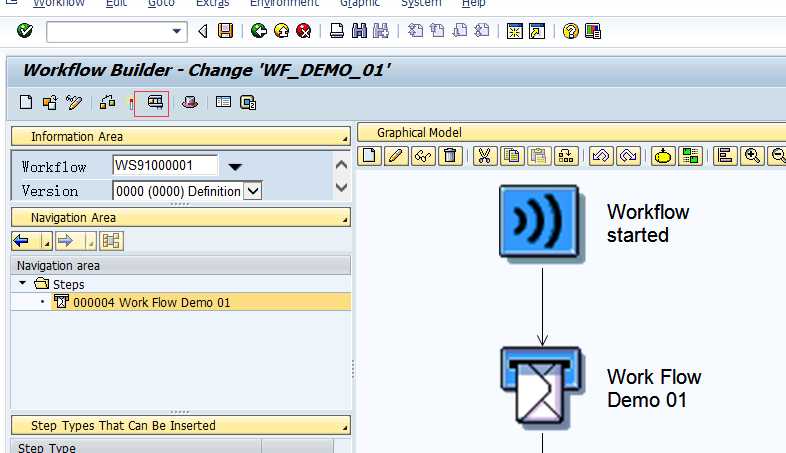
Task: Generate shortcut using arrow window icon
Action: click(x=537, y=31)
